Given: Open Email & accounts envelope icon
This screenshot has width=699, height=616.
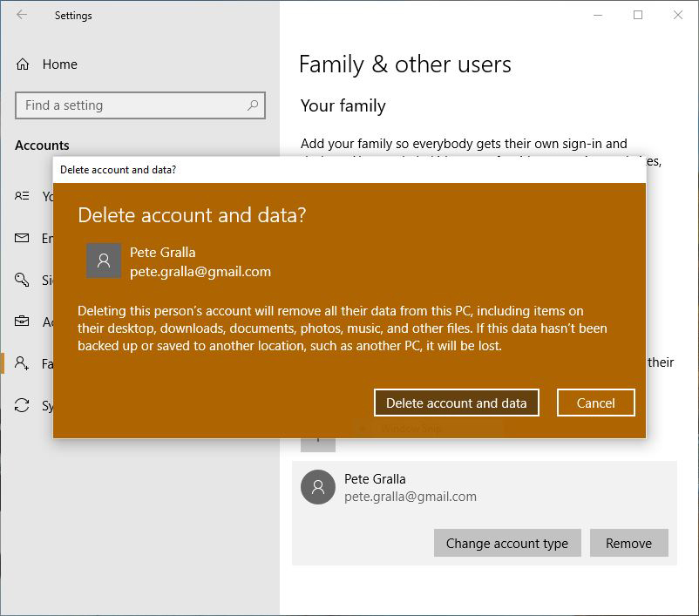Looking at the screenshot, I should pyautogui.click(x=22, y=238).
